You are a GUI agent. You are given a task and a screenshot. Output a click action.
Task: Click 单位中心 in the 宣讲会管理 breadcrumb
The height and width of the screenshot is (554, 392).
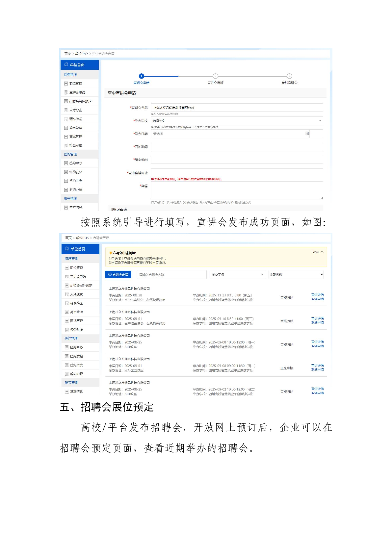click(82, 238)
